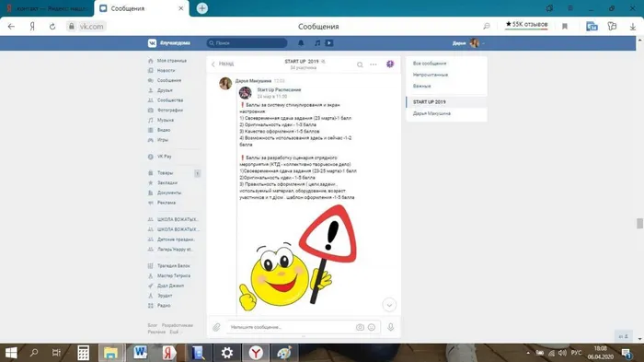Close the Сообщения browser tab

pos(180,8)
